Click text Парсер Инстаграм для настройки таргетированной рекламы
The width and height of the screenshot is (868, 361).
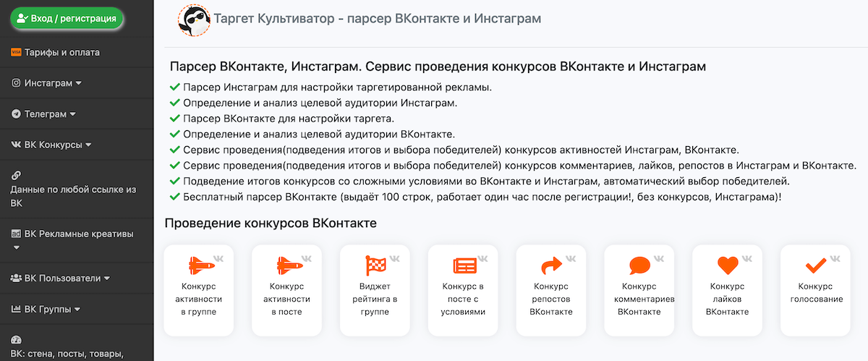pyautogui.click(x=338, y=88)
